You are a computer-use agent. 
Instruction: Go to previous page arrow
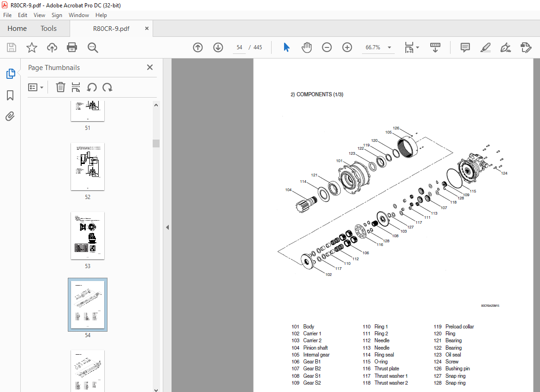click(198, 47)
